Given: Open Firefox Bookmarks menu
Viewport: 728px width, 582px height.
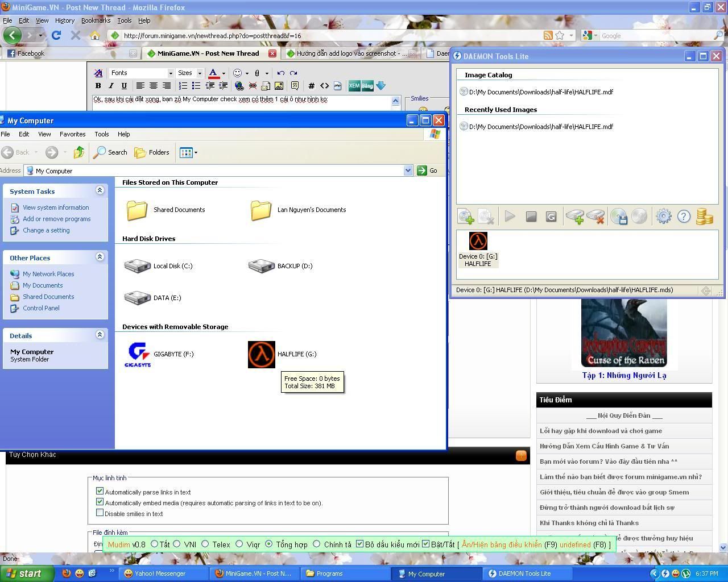Looking at the screenshot, I should [96, 20].
